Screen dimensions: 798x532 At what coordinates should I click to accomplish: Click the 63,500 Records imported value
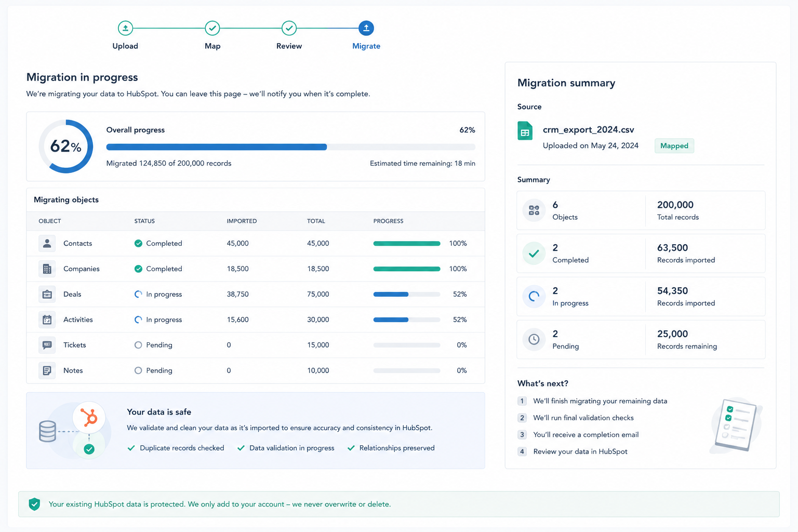click(x=672, y=248)
